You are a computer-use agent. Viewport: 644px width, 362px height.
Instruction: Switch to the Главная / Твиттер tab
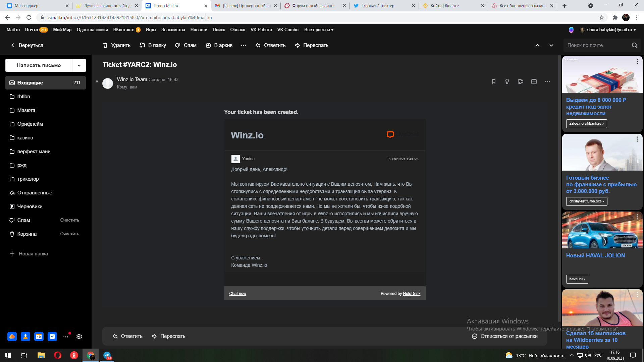tap(384, 6)
